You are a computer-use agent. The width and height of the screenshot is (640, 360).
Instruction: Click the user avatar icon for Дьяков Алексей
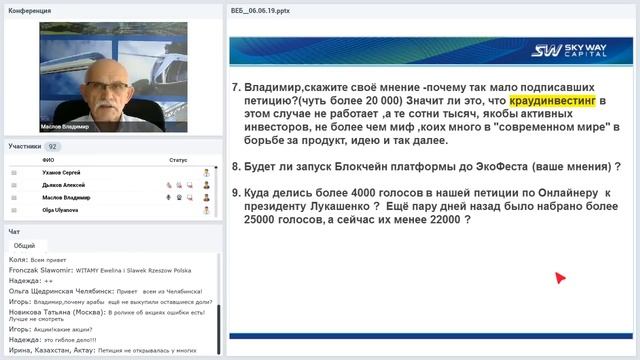pyautogui.click(x=207, y=185)
